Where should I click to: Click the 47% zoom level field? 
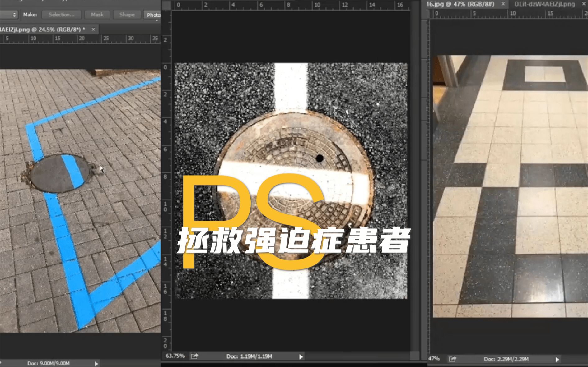click(434, 359)
